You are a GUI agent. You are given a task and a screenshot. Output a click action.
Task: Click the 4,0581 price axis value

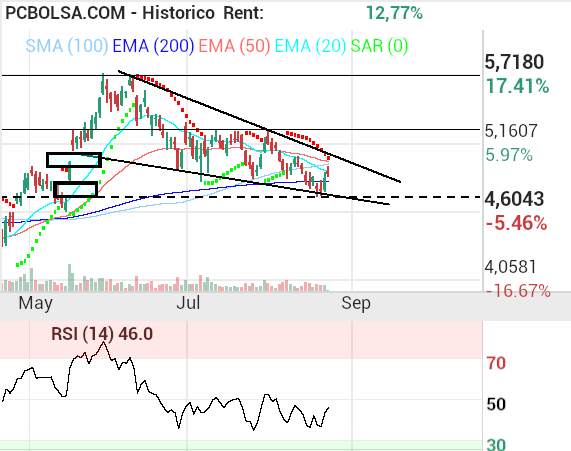(510, 267)
